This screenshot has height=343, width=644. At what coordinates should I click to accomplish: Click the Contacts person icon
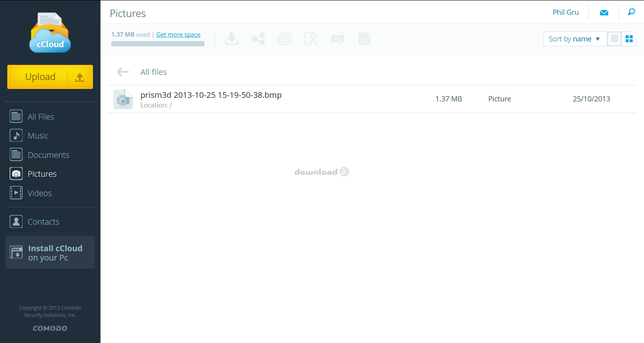(16, 221)
